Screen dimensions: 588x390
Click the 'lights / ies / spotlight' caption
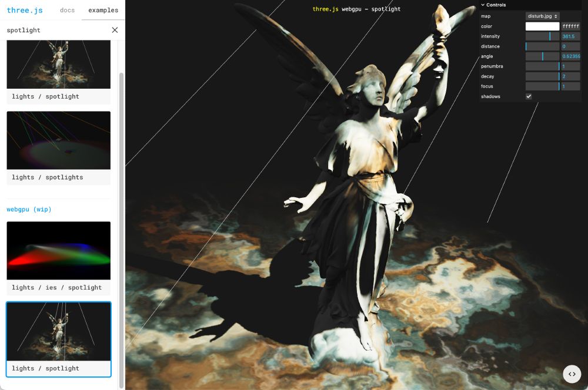56,287
